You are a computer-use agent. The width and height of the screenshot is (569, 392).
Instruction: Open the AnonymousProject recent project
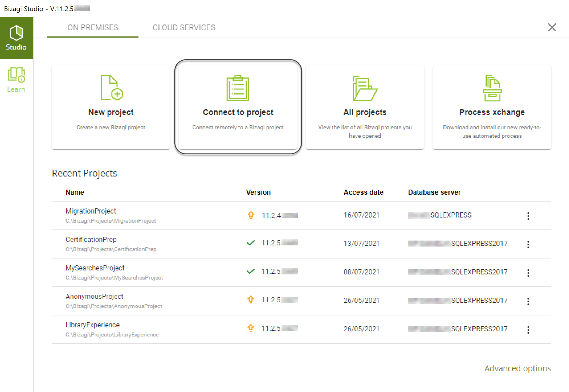click(x=94, y=296)
